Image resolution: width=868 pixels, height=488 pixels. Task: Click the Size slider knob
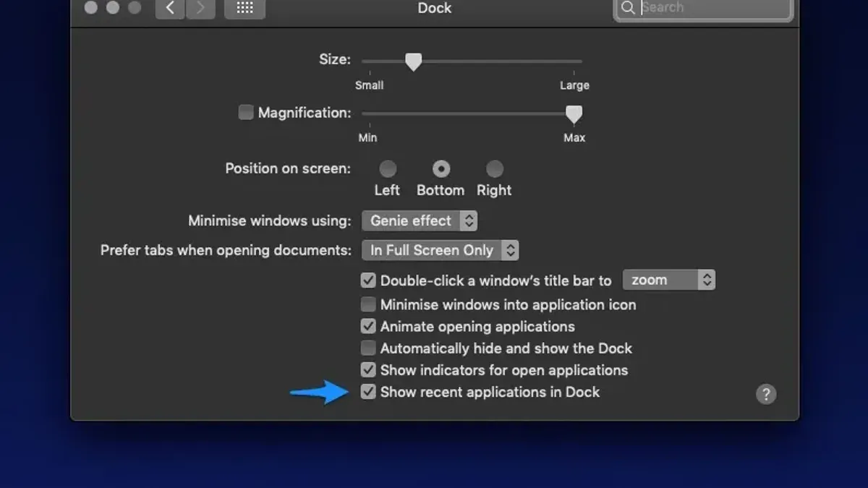pos(413,61)
